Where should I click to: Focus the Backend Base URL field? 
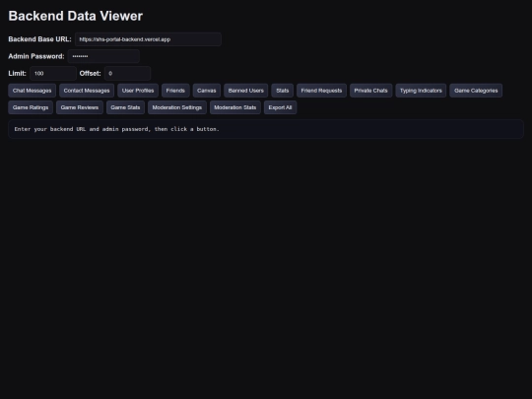tap(148, 39)
